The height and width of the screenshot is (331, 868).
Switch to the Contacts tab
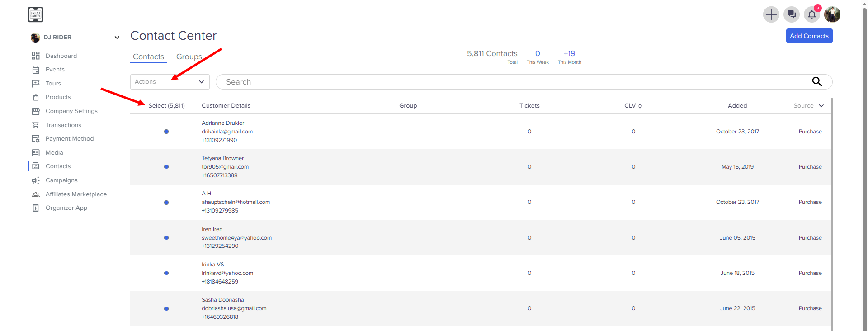[148, 57]
